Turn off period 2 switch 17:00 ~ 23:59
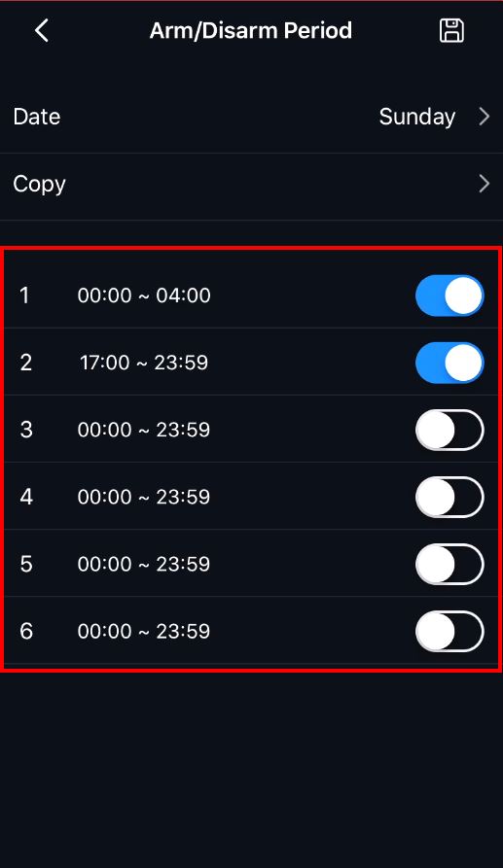This screenshot has width=503, height=868. pos(449,363)
